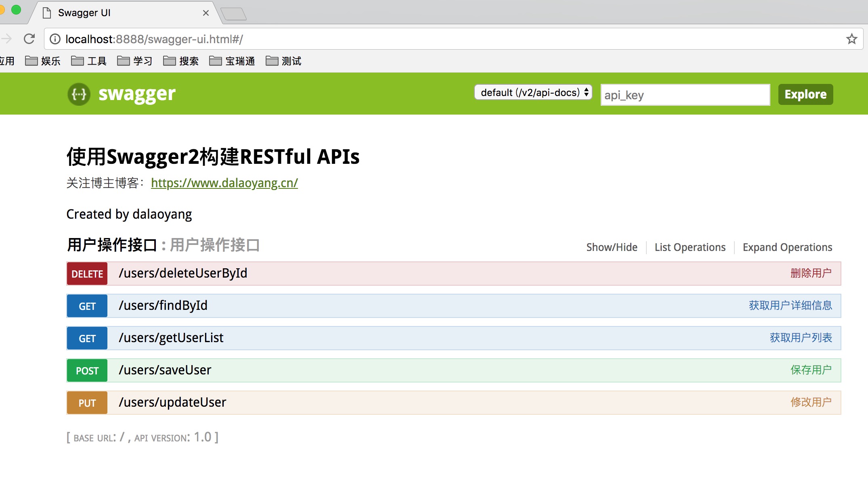The image size is (868, 489).
Task: Expand the DELETE /users/deleteUserById operation
Action: pyautogui.click(x=183, y=274)
